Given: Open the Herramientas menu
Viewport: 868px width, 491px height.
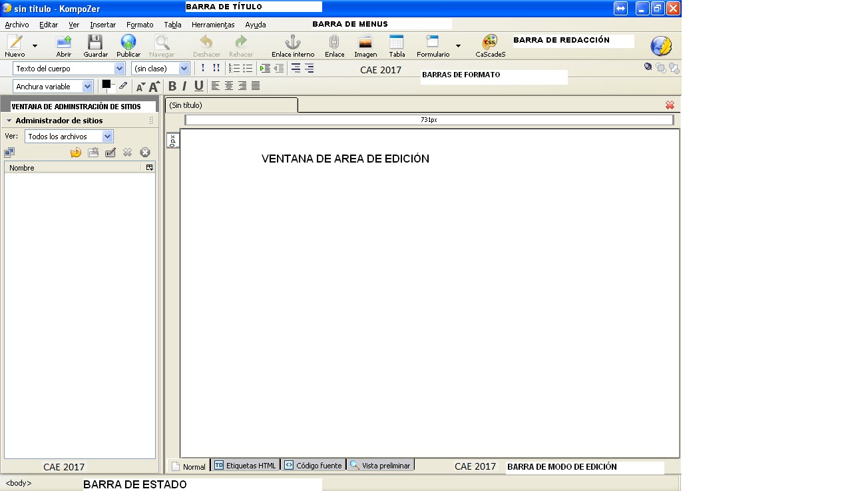Looking at the screenshot, I should coord(213,25).
